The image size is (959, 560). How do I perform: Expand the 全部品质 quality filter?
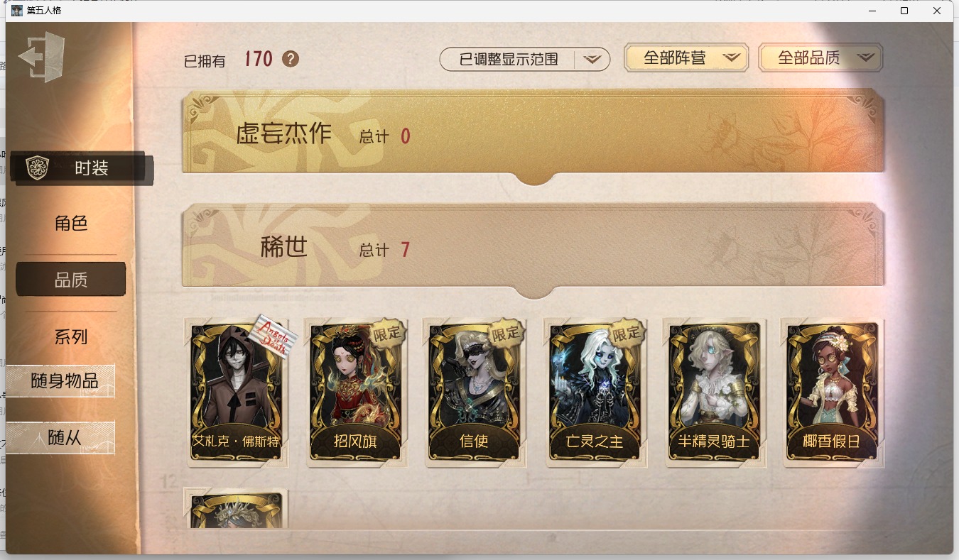(x=820, y=58)
